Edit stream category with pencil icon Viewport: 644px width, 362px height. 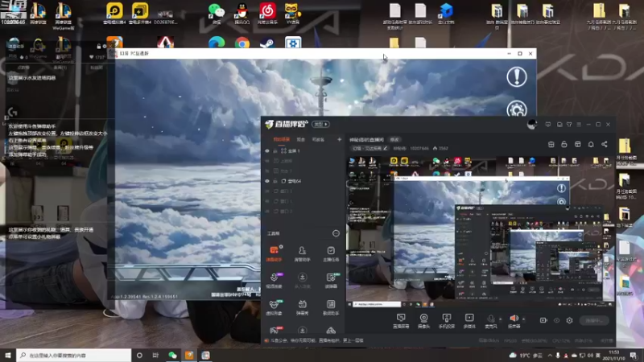(x=386, y=148)
